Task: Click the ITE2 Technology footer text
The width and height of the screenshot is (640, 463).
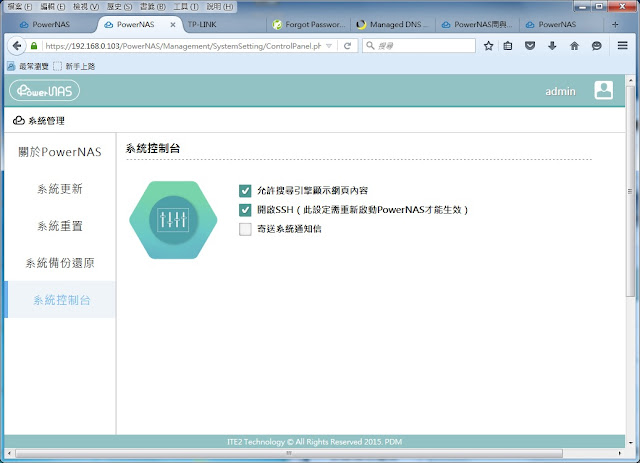Action: click(x=314, y=442)
